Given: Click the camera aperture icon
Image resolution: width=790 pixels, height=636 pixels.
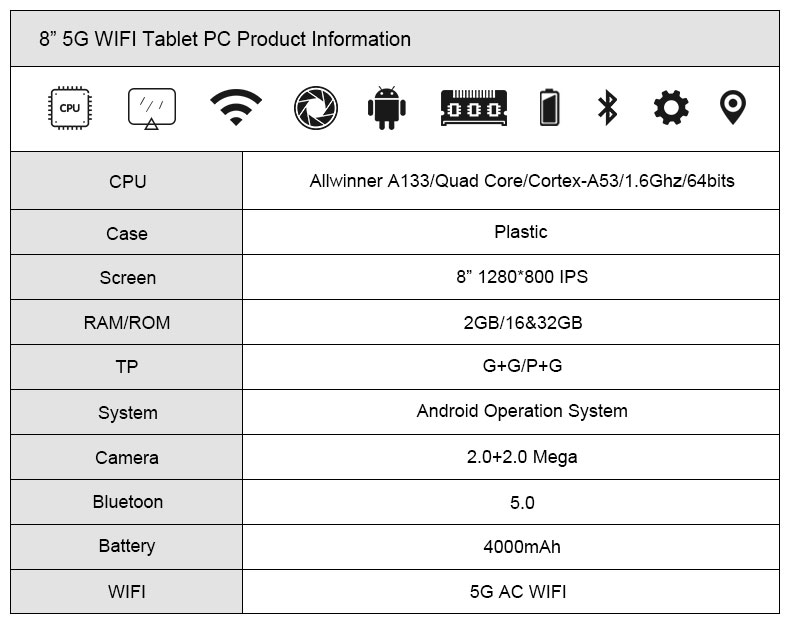Looking at the screenshot, I should tap(316, 108).
